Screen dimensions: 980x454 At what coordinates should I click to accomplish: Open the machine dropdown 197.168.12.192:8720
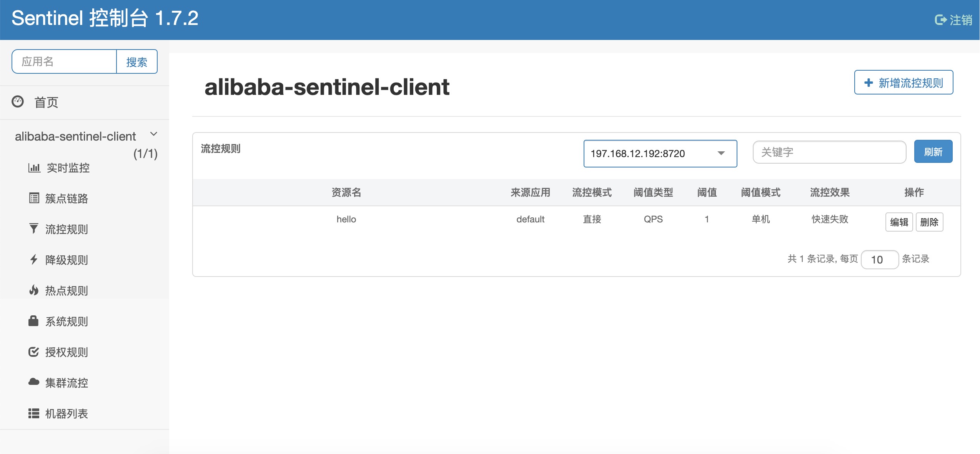pyautogui.click(x=660, y=154)
